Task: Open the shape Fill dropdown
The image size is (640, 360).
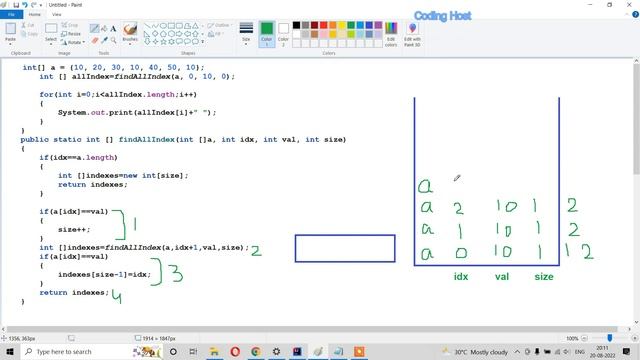Action: coord(216,34)
